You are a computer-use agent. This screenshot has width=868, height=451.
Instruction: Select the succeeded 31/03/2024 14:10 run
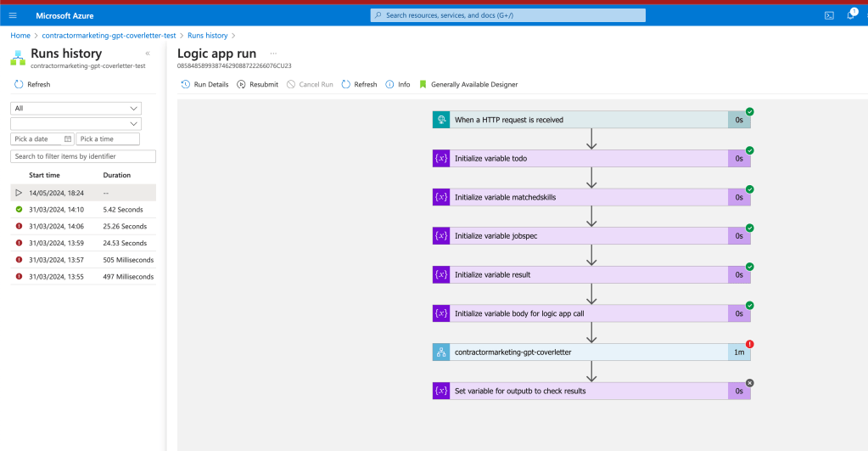(83, 210)
